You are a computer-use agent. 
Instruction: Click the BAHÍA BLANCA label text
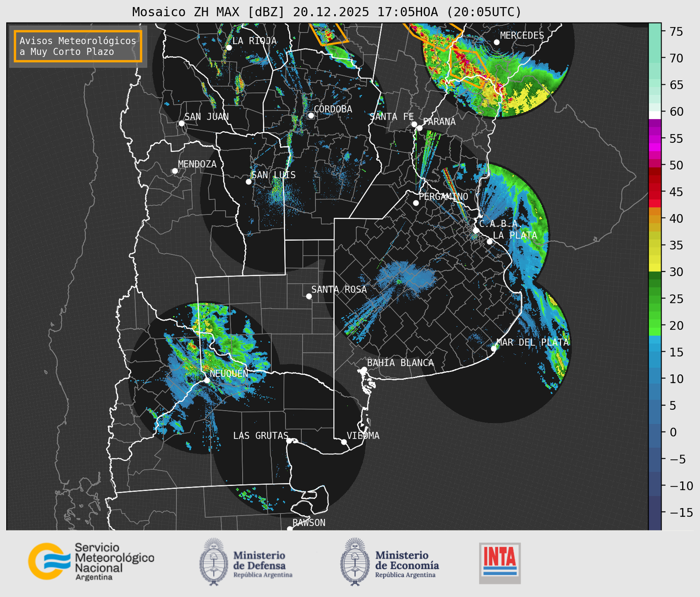pyautogui.click(x=400, y=363)
